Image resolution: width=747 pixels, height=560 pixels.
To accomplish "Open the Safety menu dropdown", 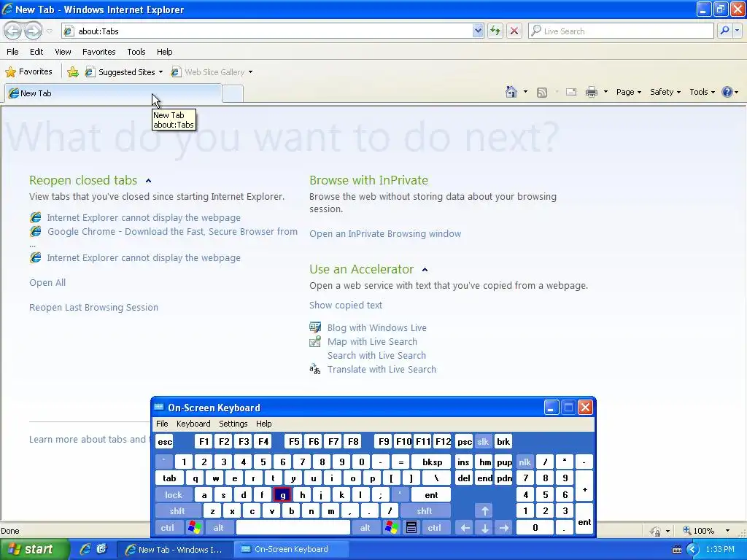I will [x=665, y=92].
